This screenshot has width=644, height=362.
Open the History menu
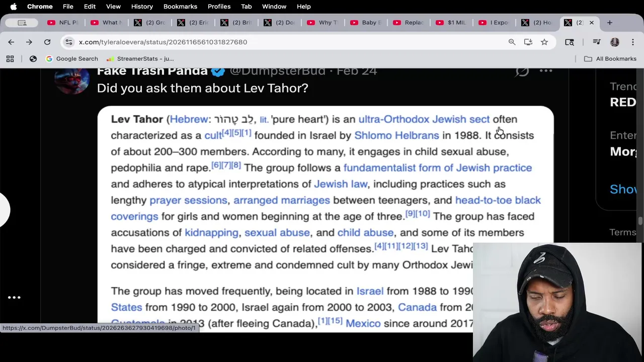pos(142,7)
